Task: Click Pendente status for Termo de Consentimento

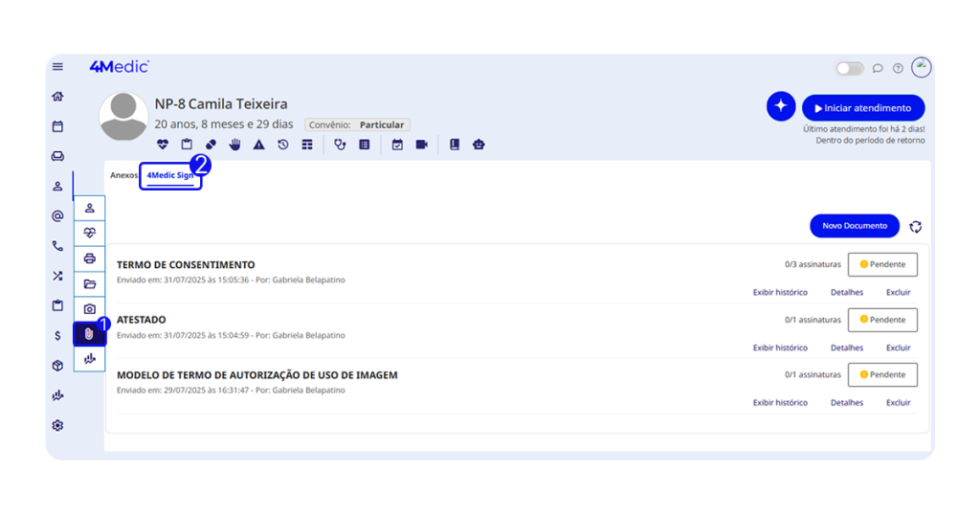Action: [882, 264]
